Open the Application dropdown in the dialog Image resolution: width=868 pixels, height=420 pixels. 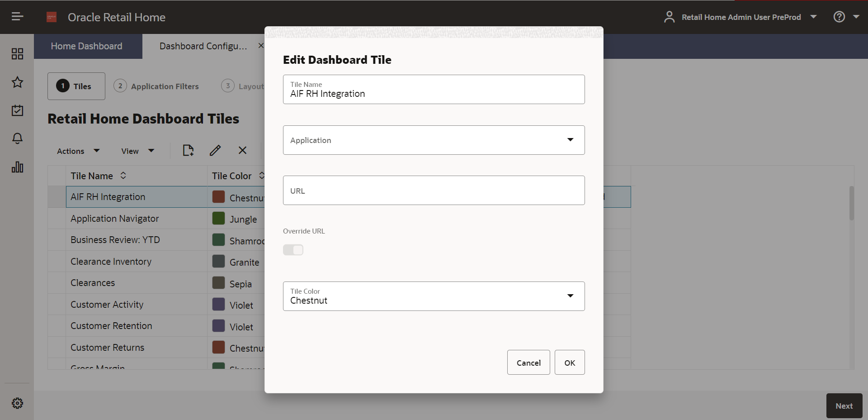coord(570,140)
